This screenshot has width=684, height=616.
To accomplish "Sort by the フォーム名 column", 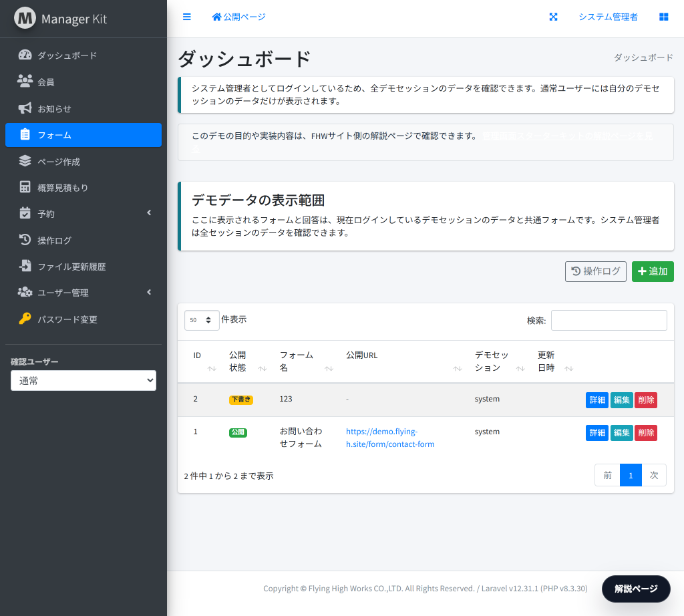I will tap(306, 361).
